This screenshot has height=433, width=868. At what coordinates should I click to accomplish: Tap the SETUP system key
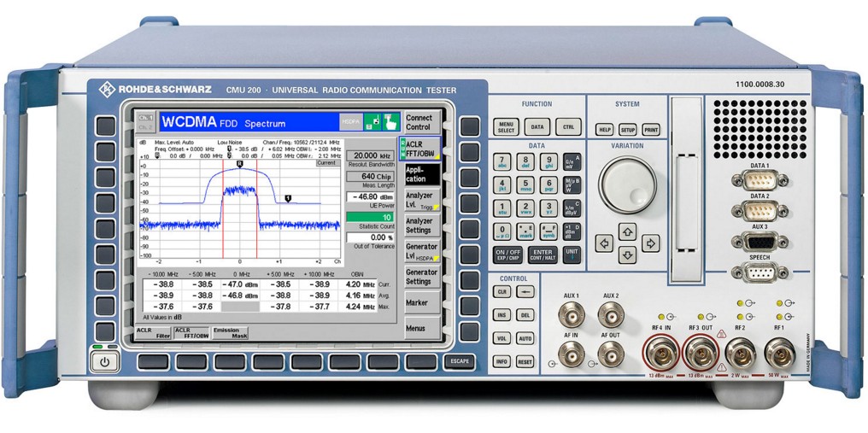627,130
